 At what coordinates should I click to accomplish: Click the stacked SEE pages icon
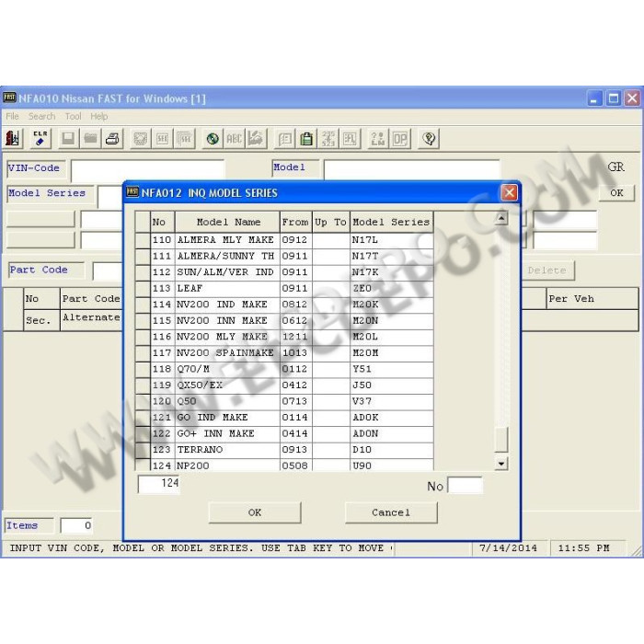(x=185, y=138)
